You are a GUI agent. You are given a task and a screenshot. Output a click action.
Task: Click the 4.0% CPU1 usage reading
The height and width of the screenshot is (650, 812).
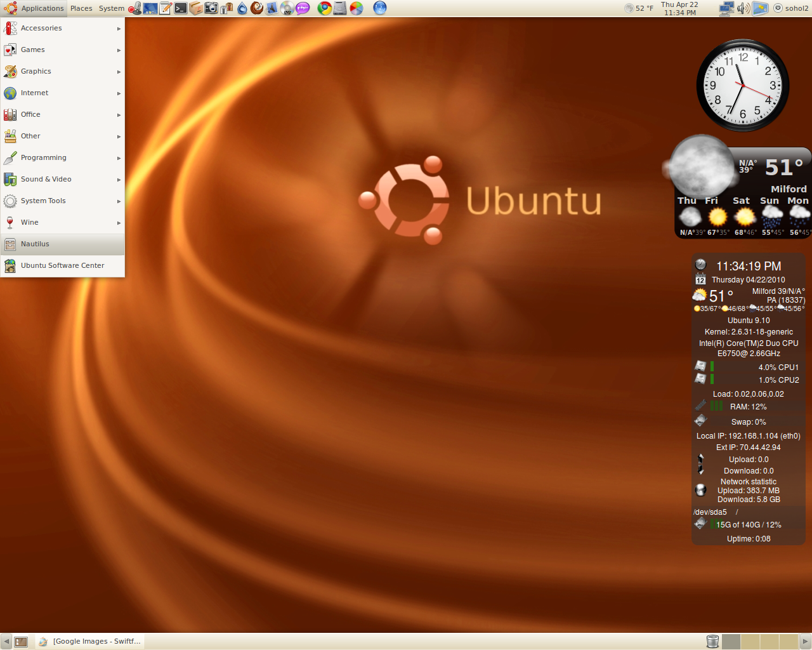point(778,368)
